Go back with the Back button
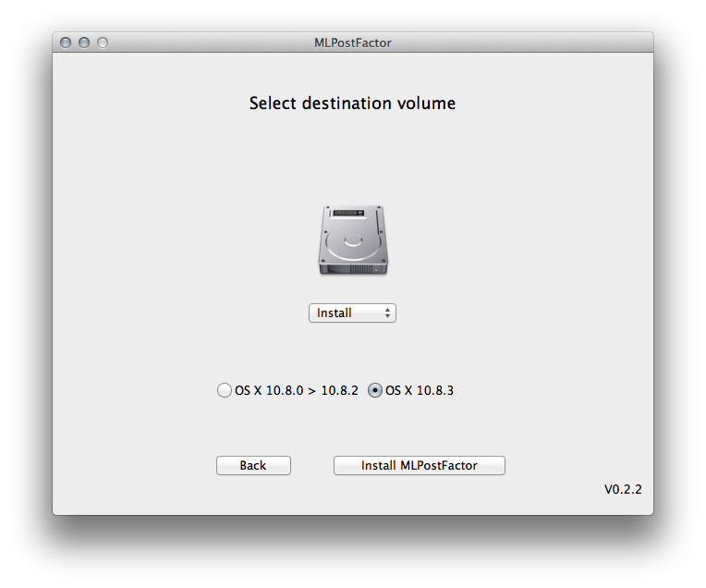The height and width of the screenshot is (588, 706). tap(253, 465)
